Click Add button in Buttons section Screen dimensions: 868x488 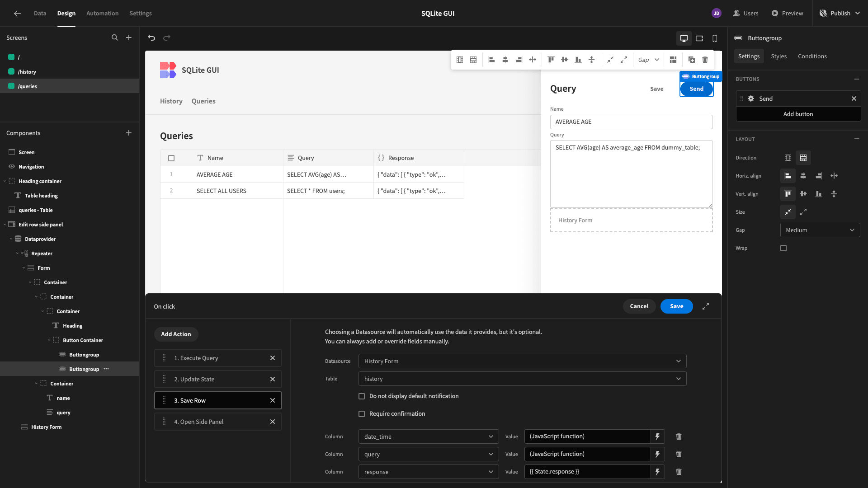(798, 114)
